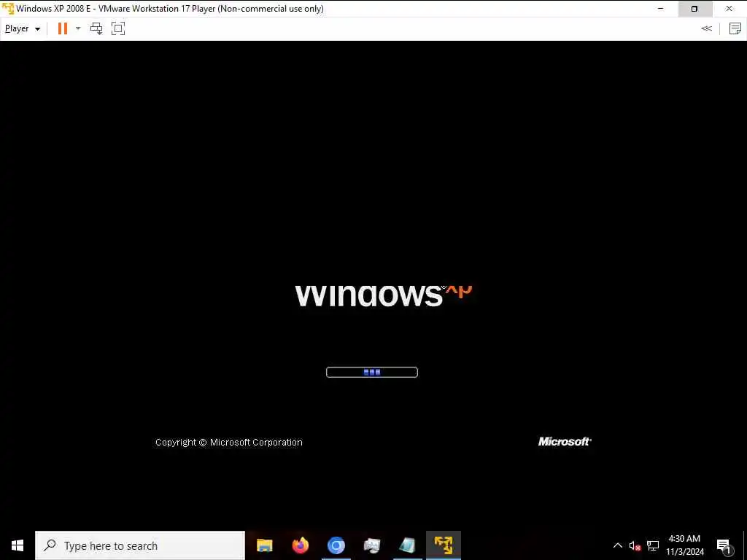This screenshot has width=747, height=560.
Task: Pause the virtual machine
Action: click(x=63, y=28)
